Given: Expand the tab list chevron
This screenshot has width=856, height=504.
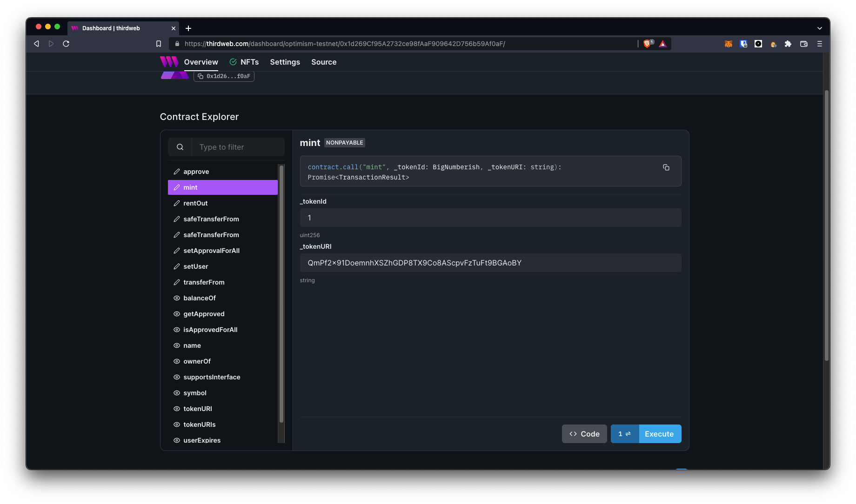Looking at the screenshot, I should (819, 28).
